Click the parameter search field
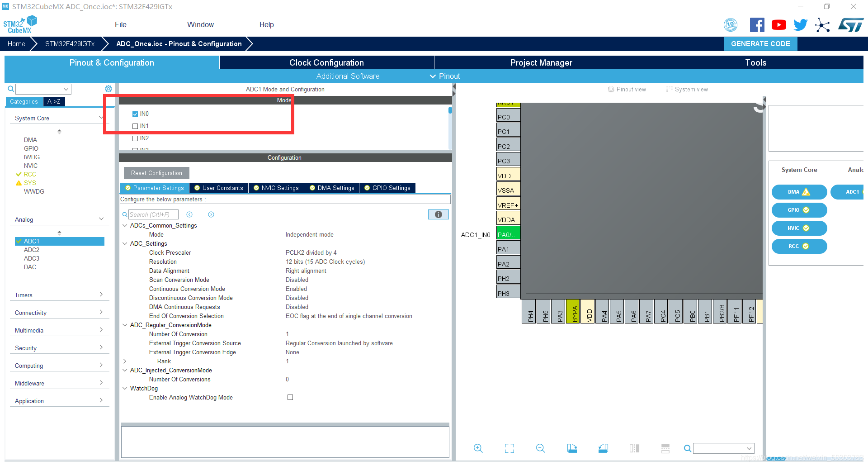Image resolution: width=868 pixels, height=466 pixels. point(153,214)
